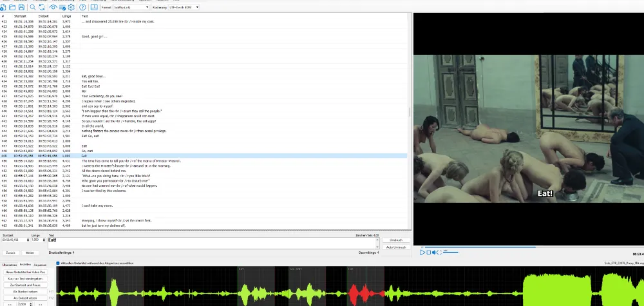
Task: Open visual sync via the eye icon
Action: 53,7
